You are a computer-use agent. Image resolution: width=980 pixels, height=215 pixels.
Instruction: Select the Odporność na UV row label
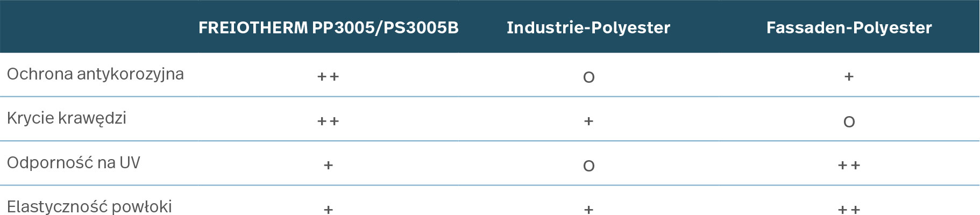click(74, 163)
